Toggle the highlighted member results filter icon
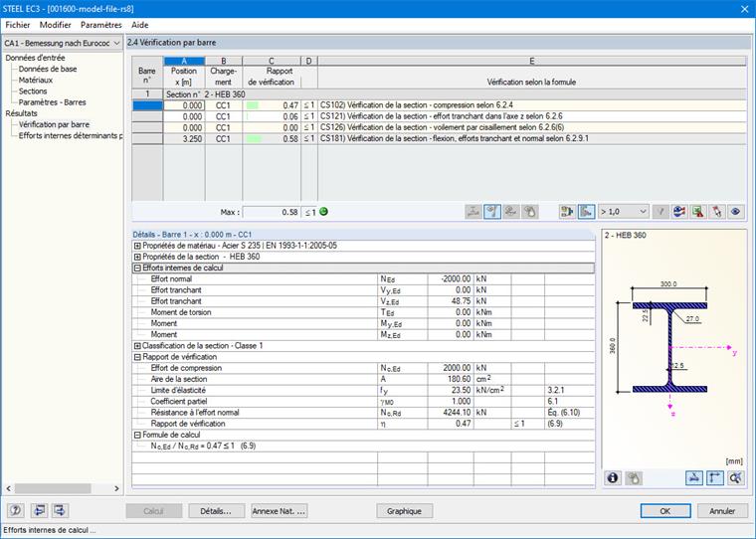This screenshot has width=756, height=539. click(x=492, y=212)
